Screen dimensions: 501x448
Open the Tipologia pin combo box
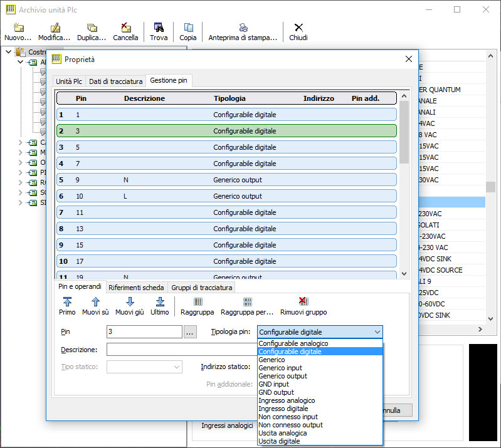coord(320,332)
